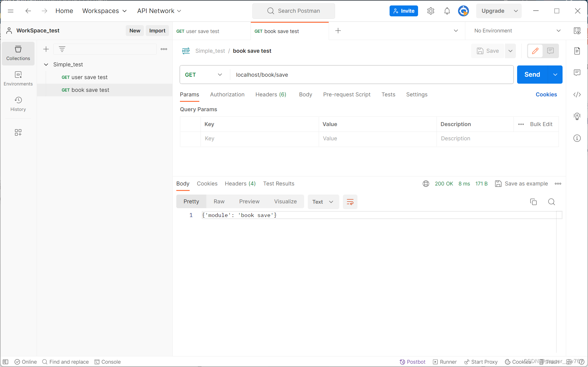
Task: Switch response view to Visualize
Action: (285, 202)
